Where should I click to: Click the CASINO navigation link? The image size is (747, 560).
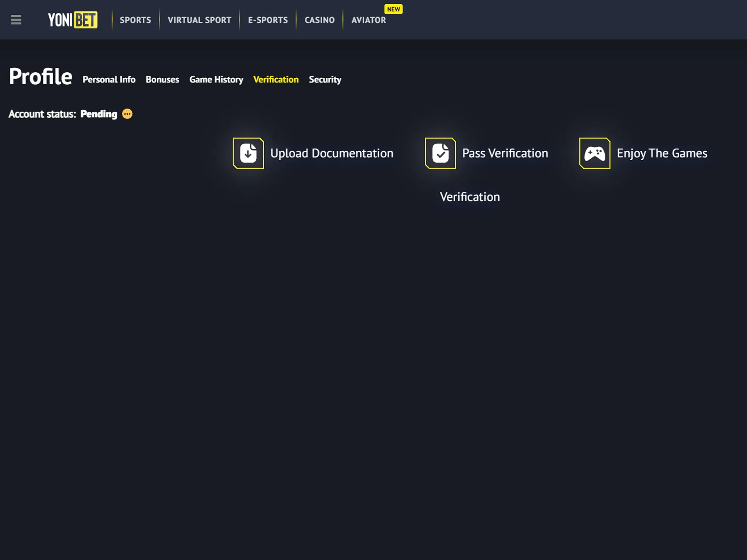tap(319, 19)
